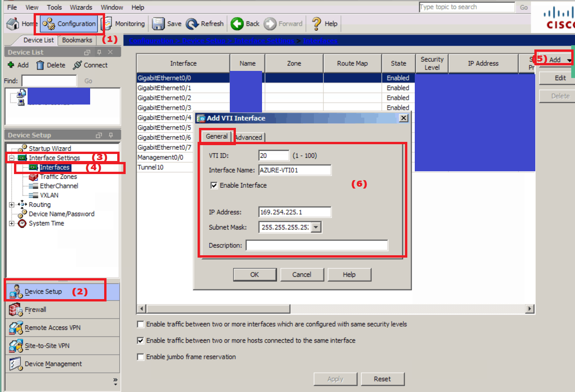575x392 pixels.
Task: Click the Interface Name field
Action: coord(295,170)
